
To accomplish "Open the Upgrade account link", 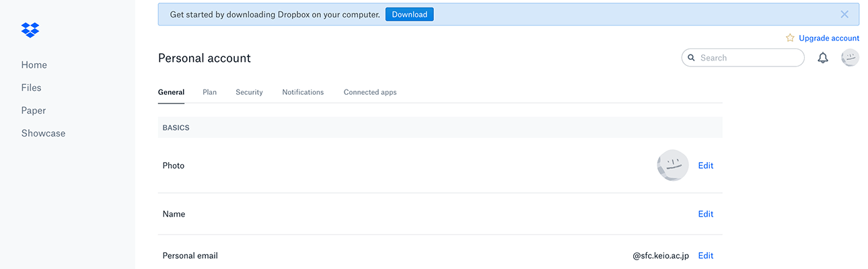I will 828,38.
